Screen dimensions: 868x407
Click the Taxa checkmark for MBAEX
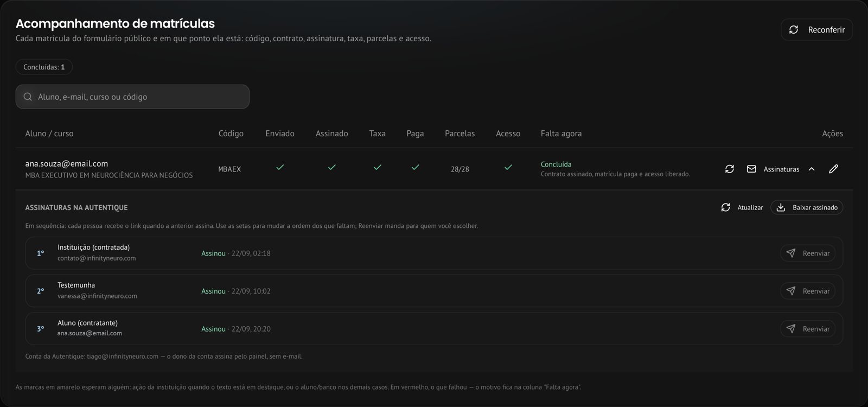click(x=378, y=168)
